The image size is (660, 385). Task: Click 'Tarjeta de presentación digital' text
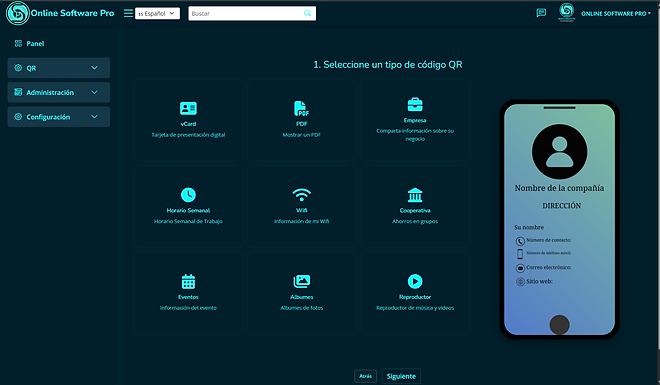(188, 135)
